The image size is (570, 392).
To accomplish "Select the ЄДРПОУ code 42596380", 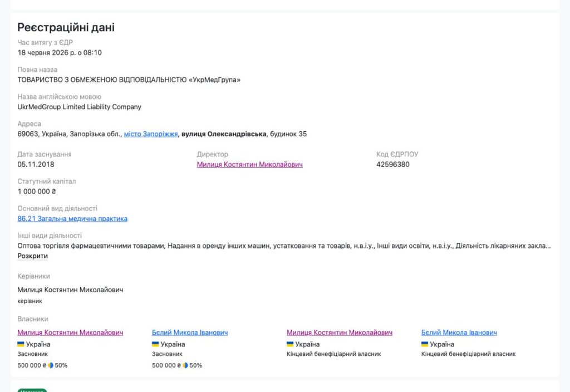I will pyautogui.click(x=393, y=165).
